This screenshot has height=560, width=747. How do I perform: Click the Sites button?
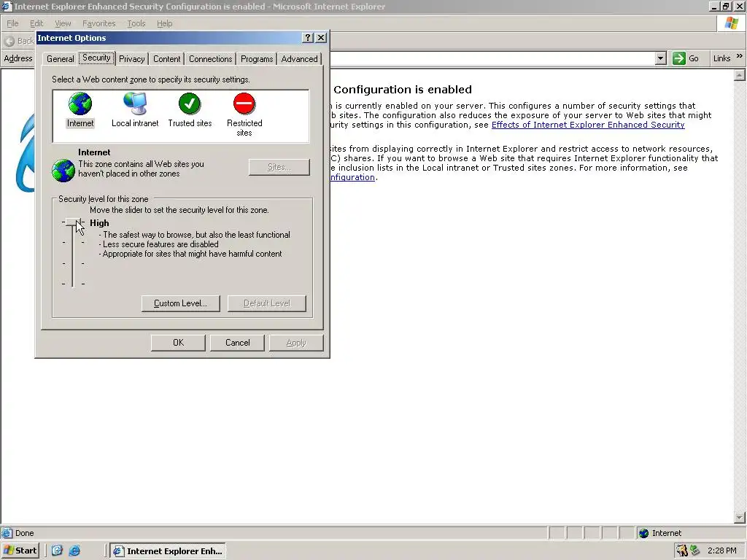[279, 167]
